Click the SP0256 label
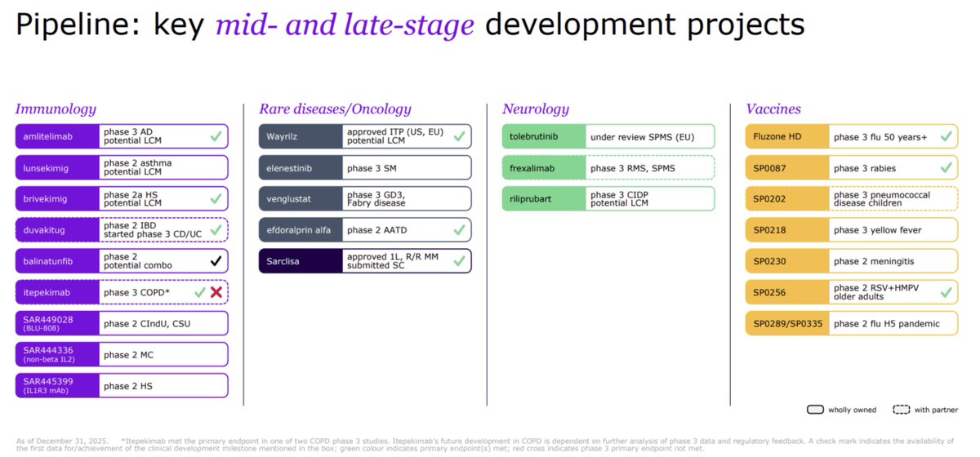980x457 pixels. click(787, 292)
